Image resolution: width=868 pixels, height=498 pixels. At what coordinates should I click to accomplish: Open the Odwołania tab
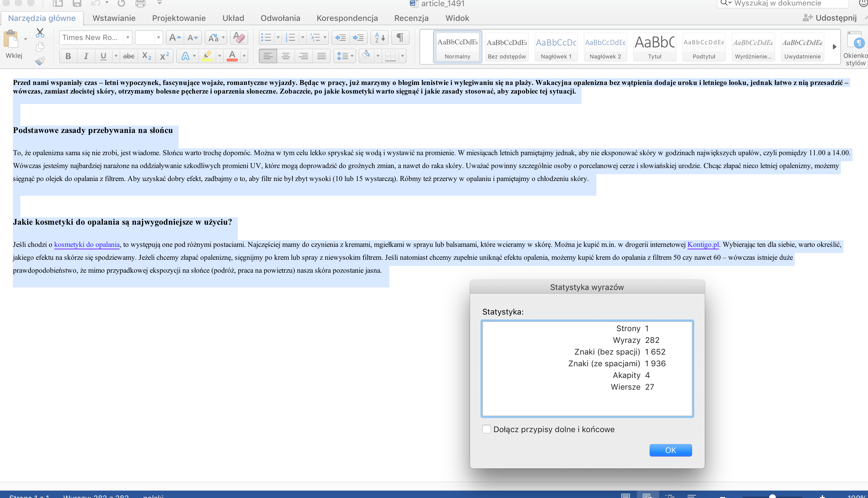click(x=280, y=18)
